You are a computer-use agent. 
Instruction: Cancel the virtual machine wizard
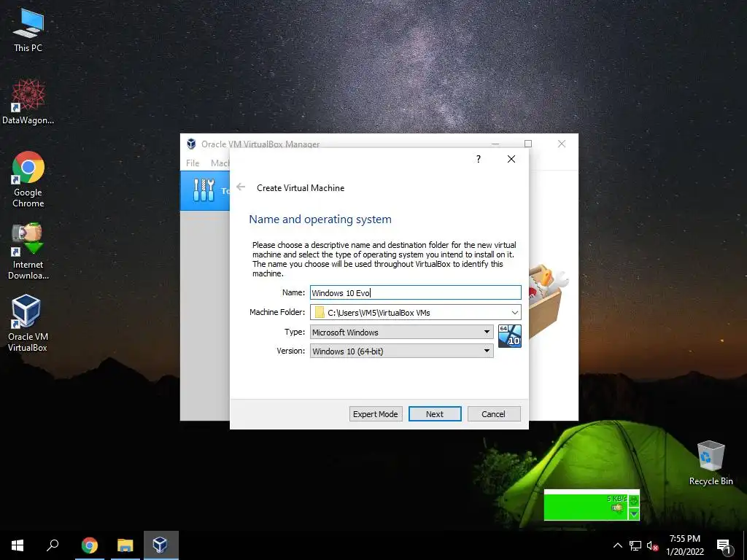pyautogui.click(x=494, y=414)
